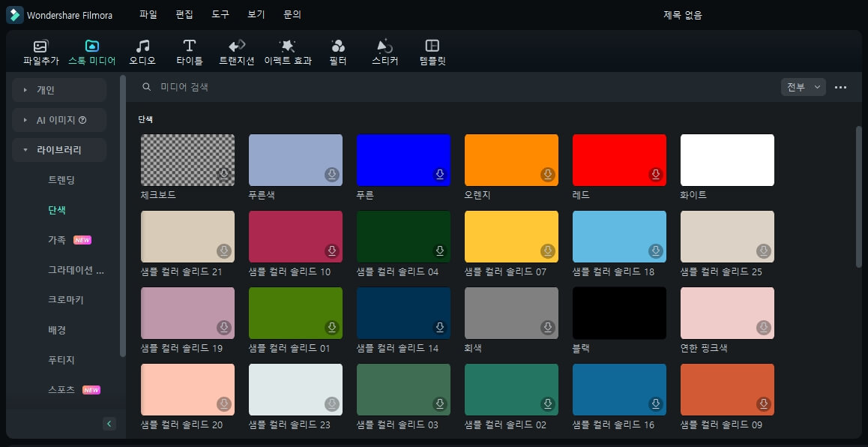This screenshot has height=447, width=868.
Task: Select the 샘플 컬러 솔리드 02 teal thumbnail
Action: (x=511, y=389)
